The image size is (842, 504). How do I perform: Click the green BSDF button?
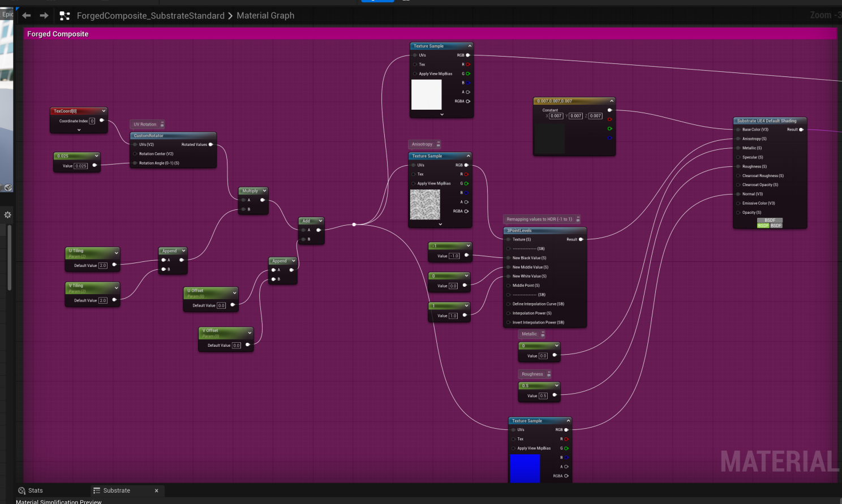763,226
